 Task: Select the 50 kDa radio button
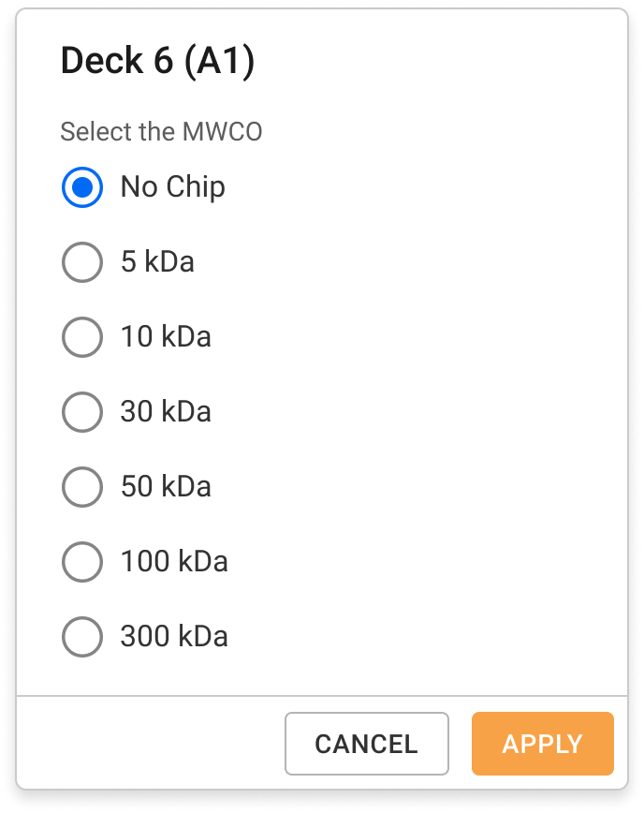(x=81, y=487)
